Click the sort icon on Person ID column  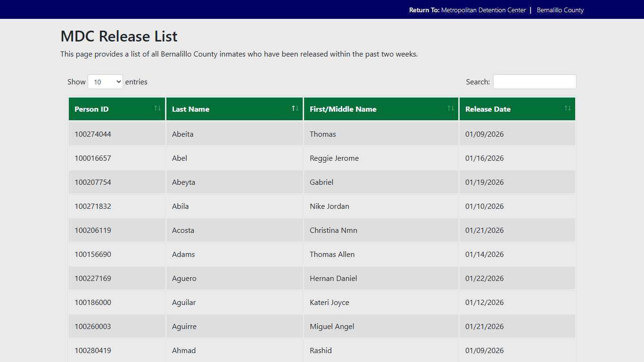coord(157,108)
